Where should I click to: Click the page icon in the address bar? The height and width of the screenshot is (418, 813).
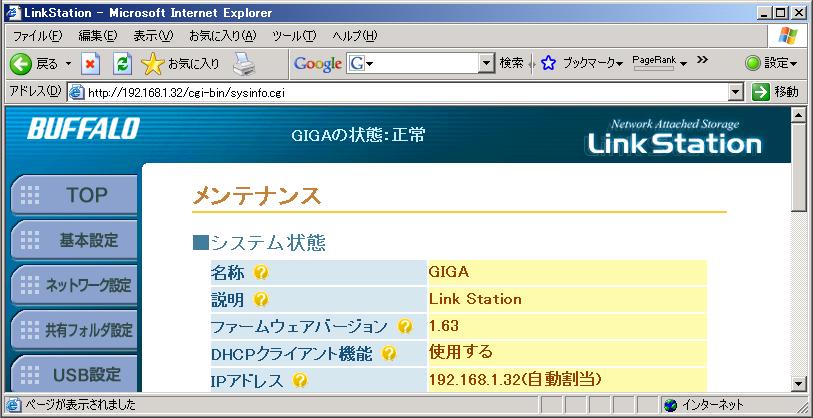point(77,93)
